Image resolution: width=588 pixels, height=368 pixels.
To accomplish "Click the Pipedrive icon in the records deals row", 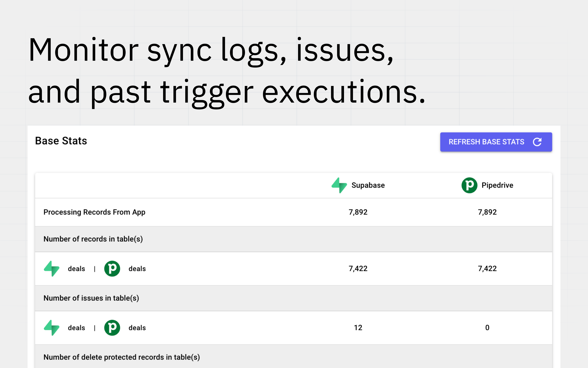I will [x=112, y=269].
